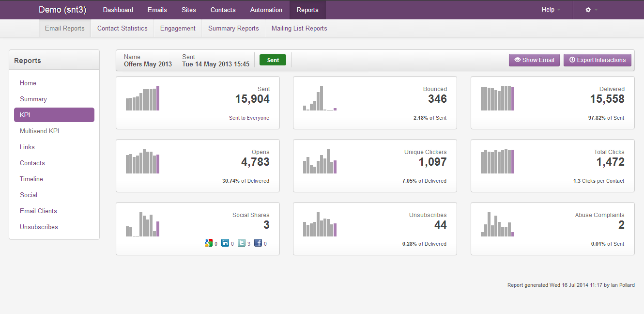Image resolution: width=644 pixels, height=314 pixels.
Task: Expand the Help dropdown
Action: [x=551, y=10]
